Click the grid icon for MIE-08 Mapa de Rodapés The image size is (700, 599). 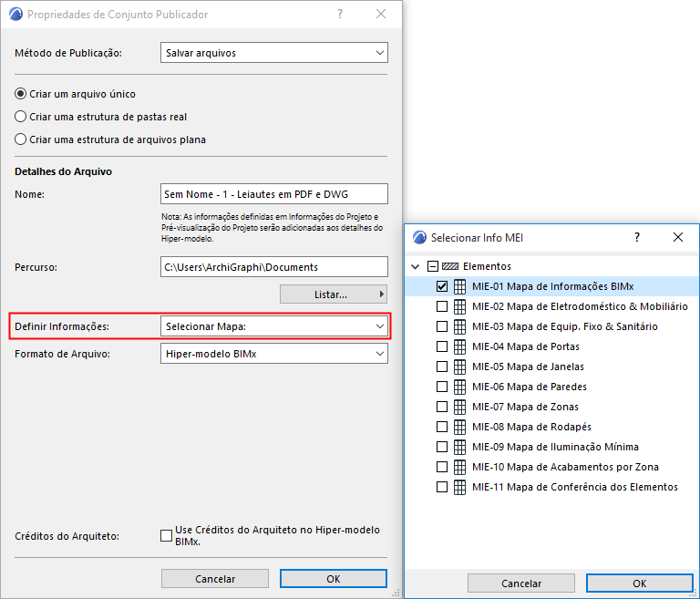point(459,427)
